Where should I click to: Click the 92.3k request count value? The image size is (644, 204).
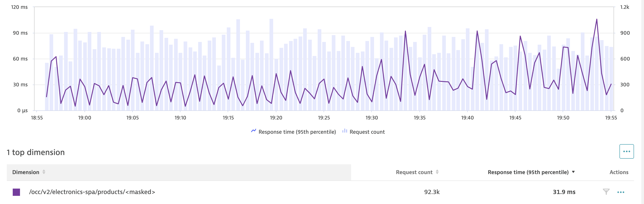(x=432, y=192)
